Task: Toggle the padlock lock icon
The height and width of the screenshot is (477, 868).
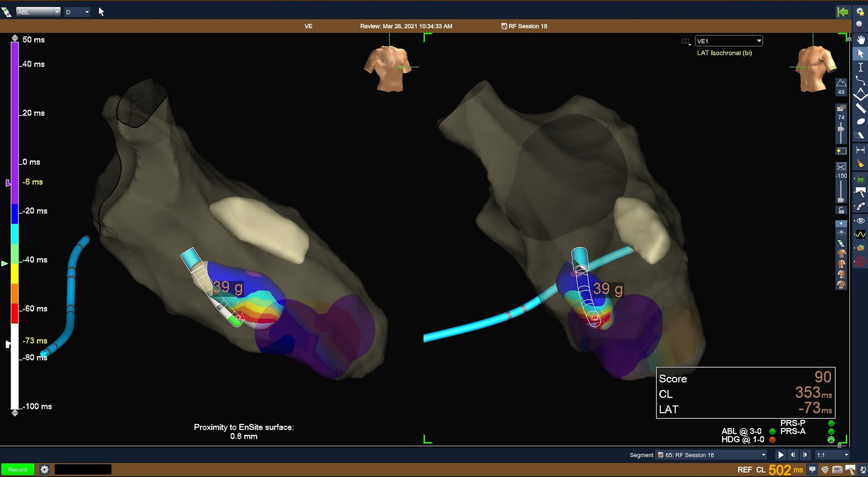Action: coord(841,210)
